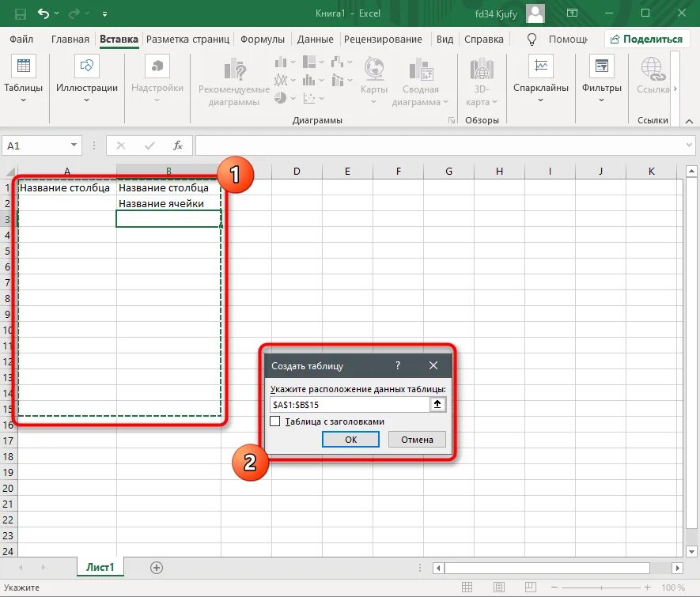
Task: Switch to Page Break Preview icon
Action: tap(531, 588)
